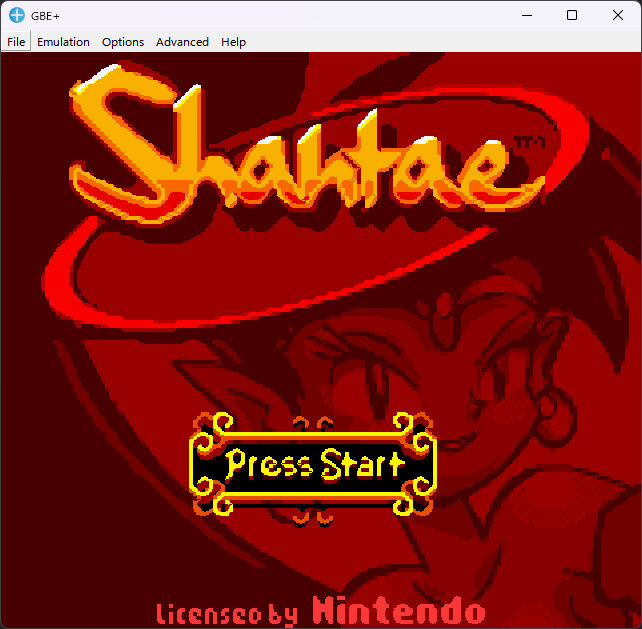This screenshot has width=642, height=629.
Task: Click the Press Start banner in game
Action: tap(313, 468)
